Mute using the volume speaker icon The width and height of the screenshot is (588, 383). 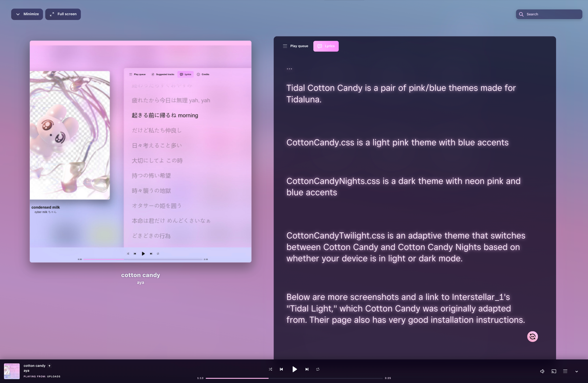click(x=542, y=371)
